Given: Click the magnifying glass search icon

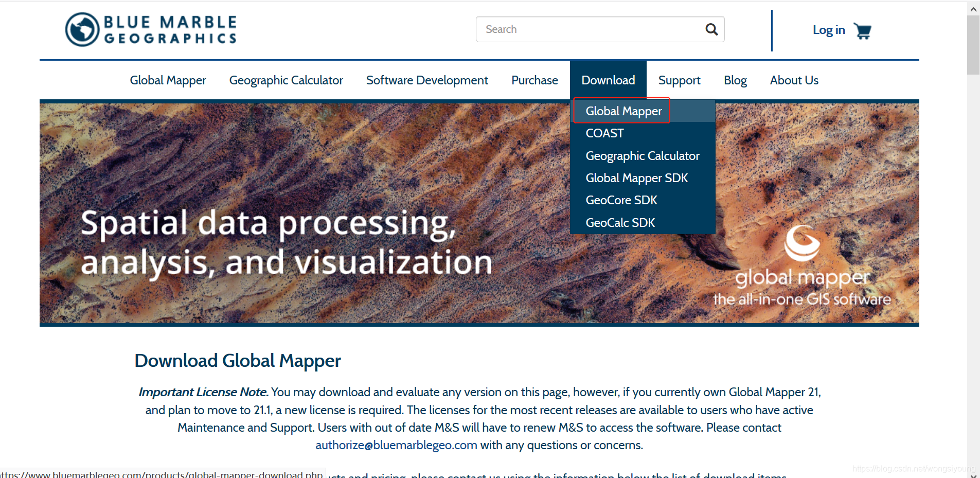Looking at the screenshot, I should click(x=711, y=29).
